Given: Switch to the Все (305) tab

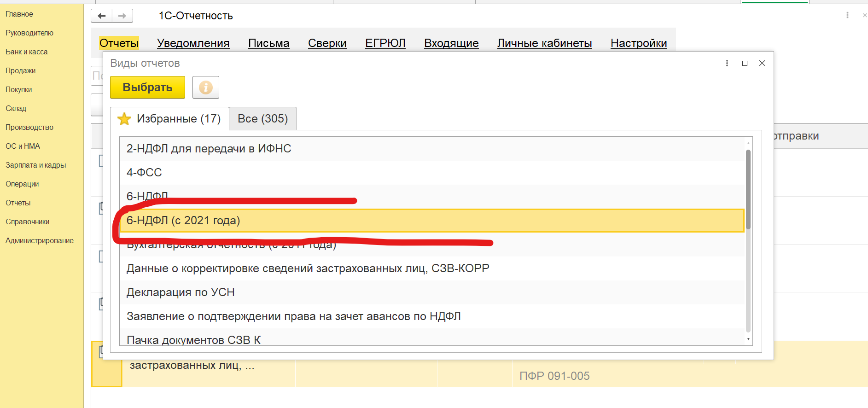Looking at the screenshot, I should (x=262, y=119).
